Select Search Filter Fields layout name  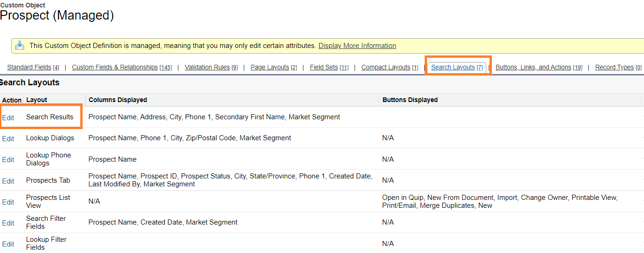[46, 222]
